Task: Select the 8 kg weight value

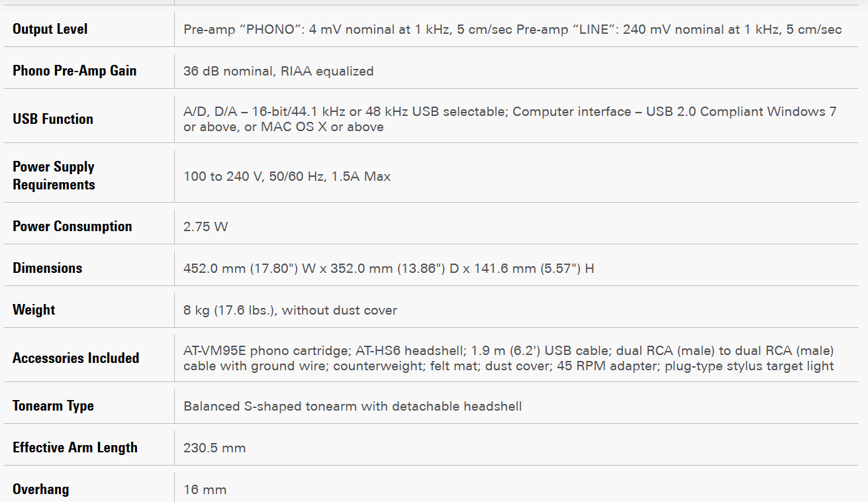Action: 290,310
